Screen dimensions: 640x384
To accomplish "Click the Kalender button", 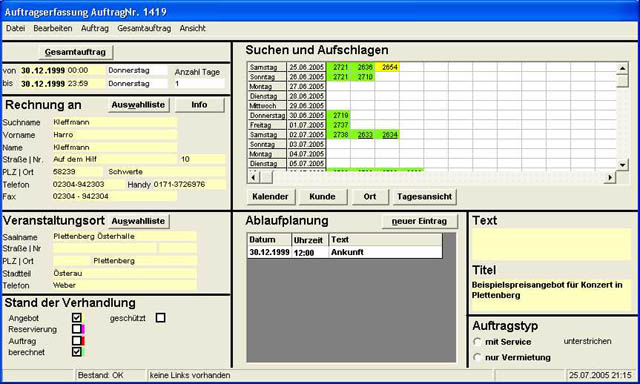I will (x=270, y=197).
